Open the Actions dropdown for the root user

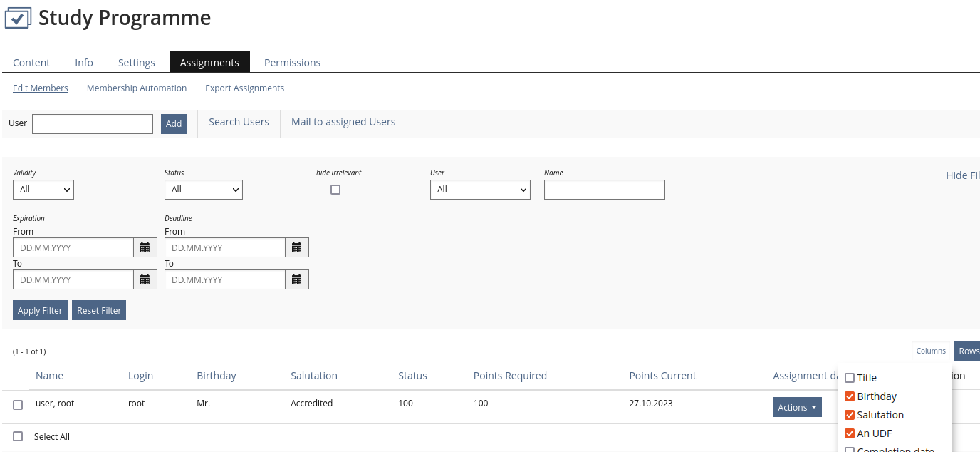point(797,406)
